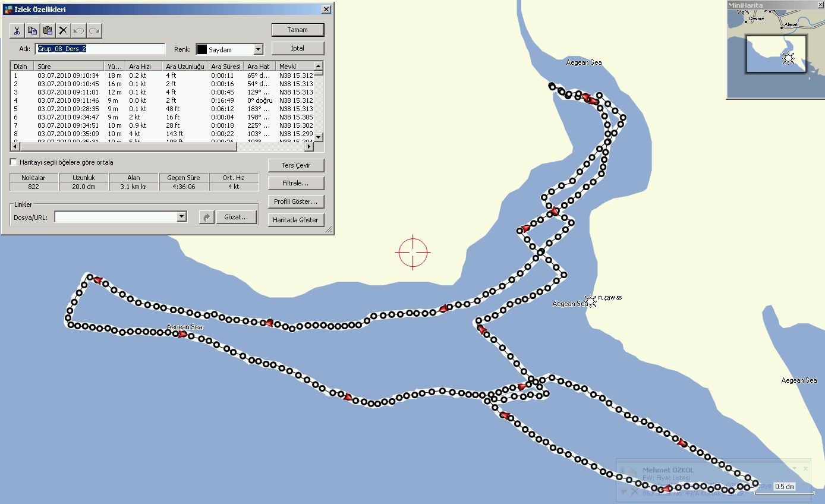Viewport: 825px width, 504px height.
Task: Open the Renk color dropdown
Action: [258, 49]
